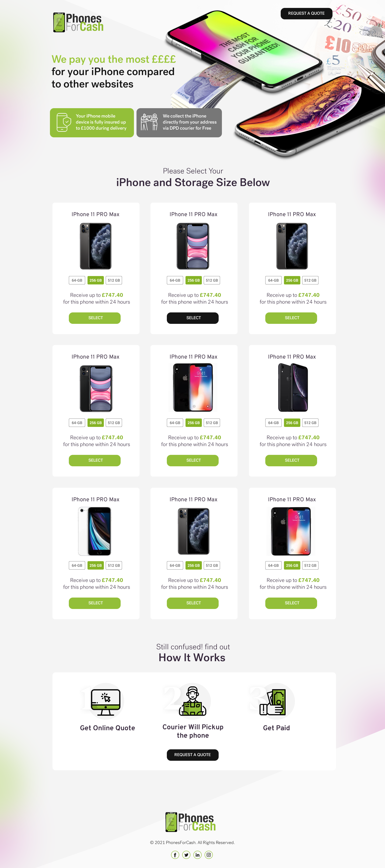Open the Facebook icon in footer
This screenshot has width=385, height=868.
(175, 854)
